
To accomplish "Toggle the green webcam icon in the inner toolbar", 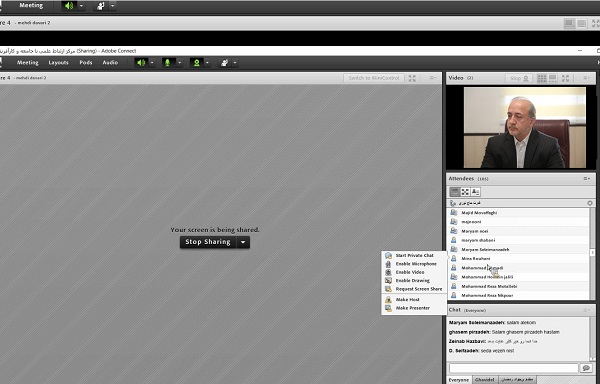I will point(196,63).
